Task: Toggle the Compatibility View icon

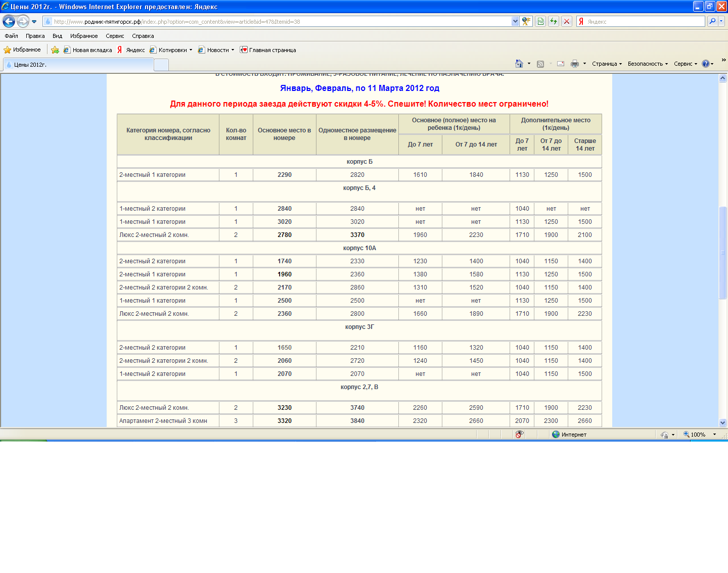Action: [x=540, y=21]
